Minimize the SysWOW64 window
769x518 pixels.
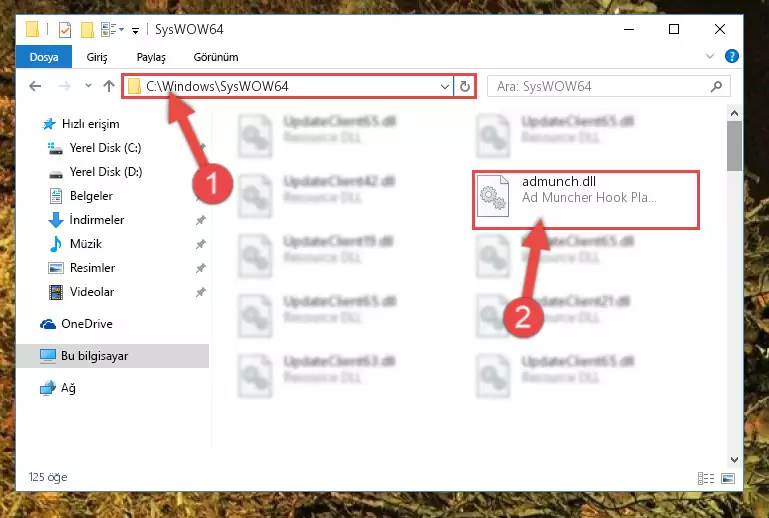click(x=629, y=29)
